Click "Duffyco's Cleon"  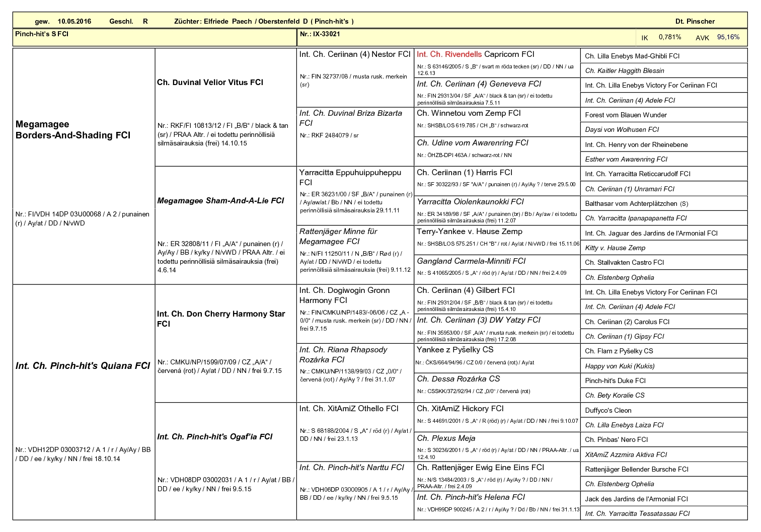pos(608,411)
